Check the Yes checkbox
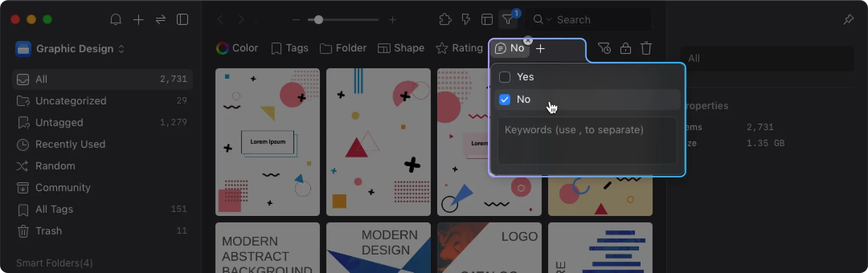The height and width of the screenshot is (273, 868). coord(504,77)
